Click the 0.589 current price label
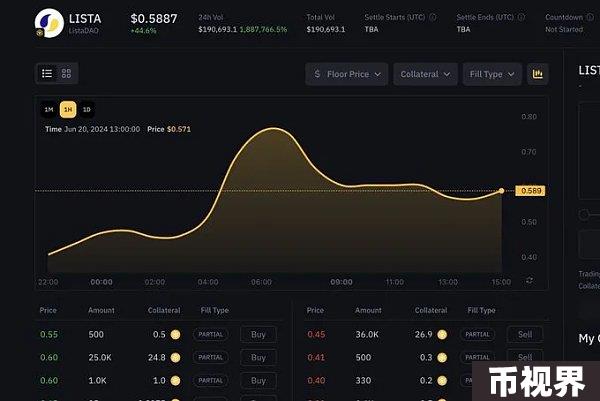Image resolution: width=600 pixels, height=401 pixels. (x=530, y=191)
